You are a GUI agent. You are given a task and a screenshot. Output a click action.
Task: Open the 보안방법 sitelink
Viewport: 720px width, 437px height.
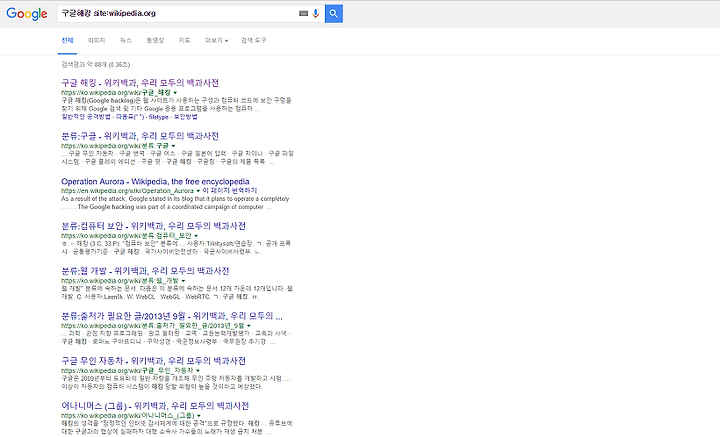pyautogui.click(x=186, y=117)
